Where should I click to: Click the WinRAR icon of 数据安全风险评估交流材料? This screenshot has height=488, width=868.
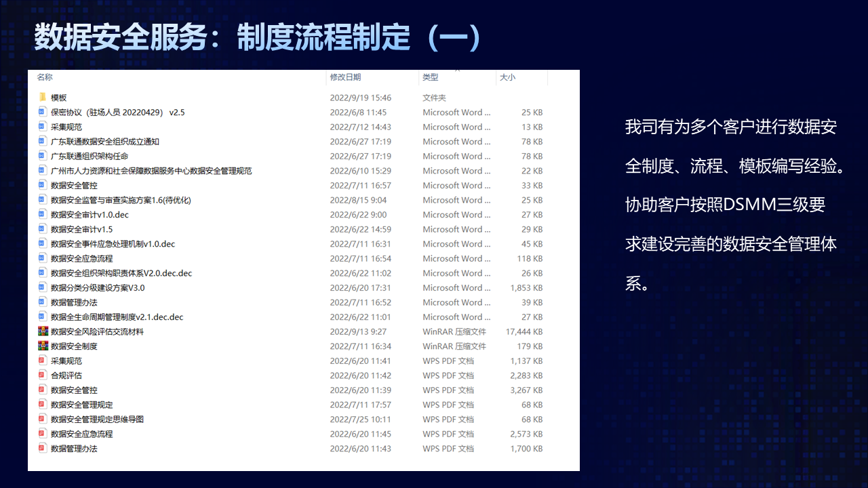coord(43,331)
